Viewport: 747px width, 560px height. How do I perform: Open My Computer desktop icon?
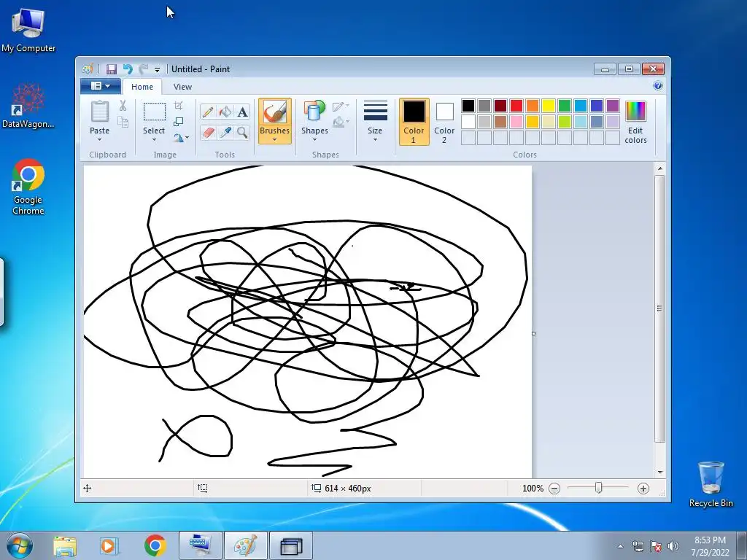28,30
